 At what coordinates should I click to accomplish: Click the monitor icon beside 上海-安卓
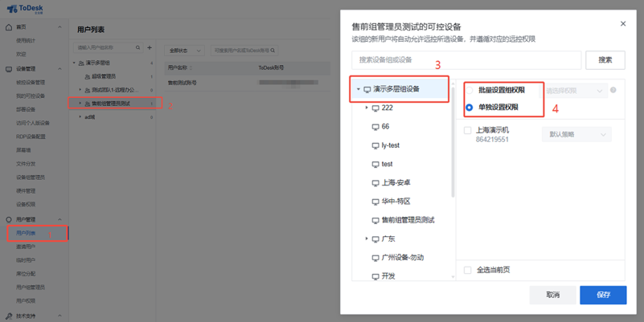tap(375, 183)
